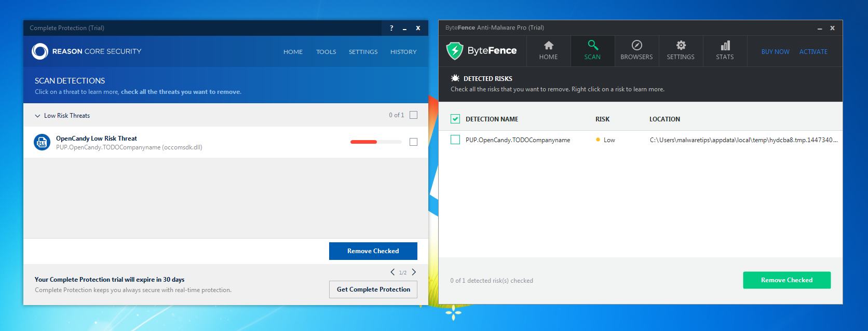868x331 pixels.
Task: Open the Tools menu in Reason Core Security
Action: coord(326,52)
